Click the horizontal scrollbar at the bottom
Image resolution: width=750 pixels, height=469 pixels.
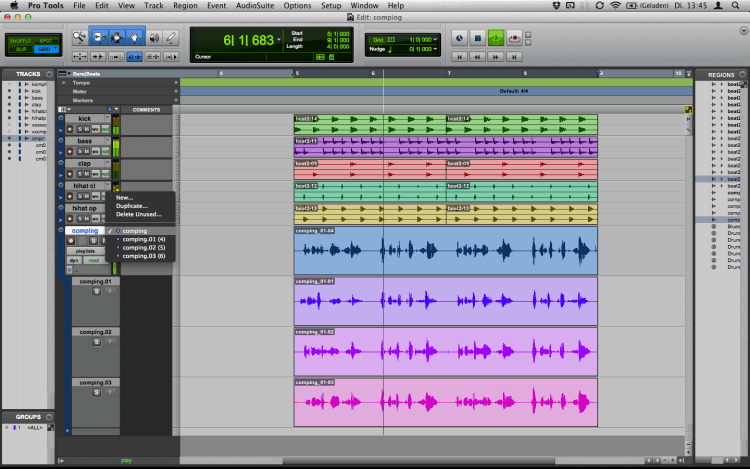pyautogui.click(x=419, y=461)
